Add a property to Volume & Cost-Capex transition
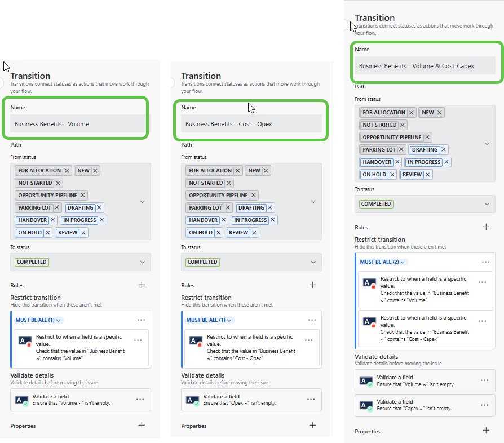 click(486, 431)
